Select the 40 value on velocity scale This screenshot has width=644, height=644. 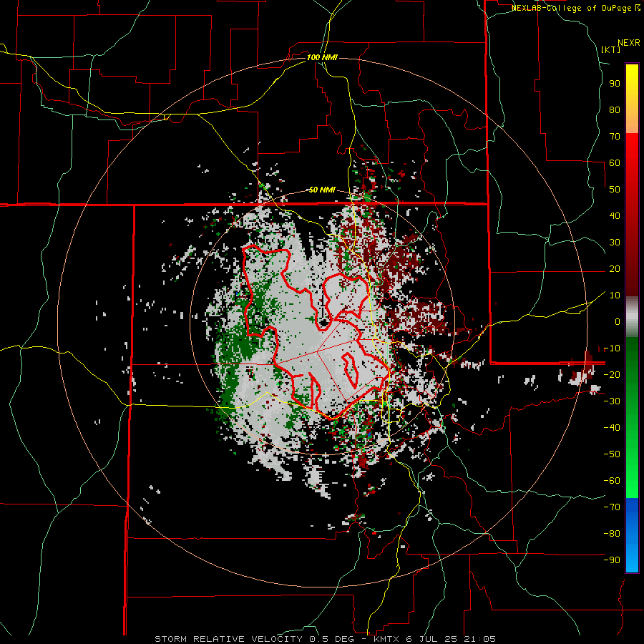pyautogui.click(x=615, y=216)
